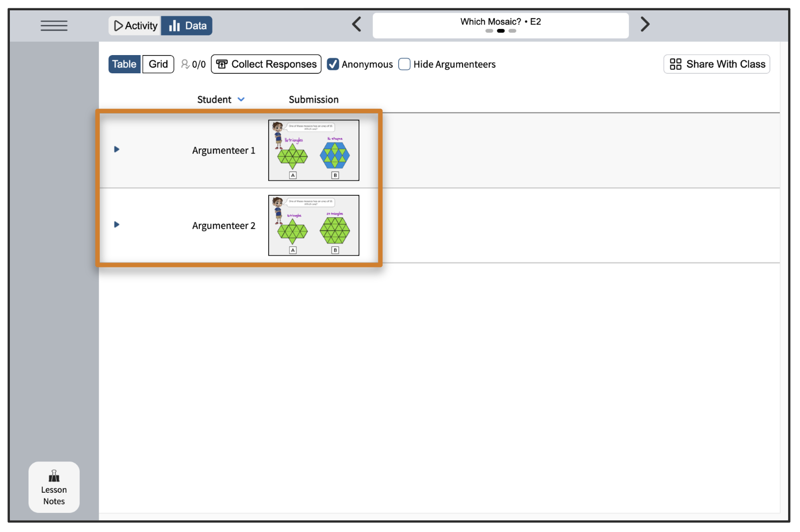Go to next screen with right arrow

[645, 24]
